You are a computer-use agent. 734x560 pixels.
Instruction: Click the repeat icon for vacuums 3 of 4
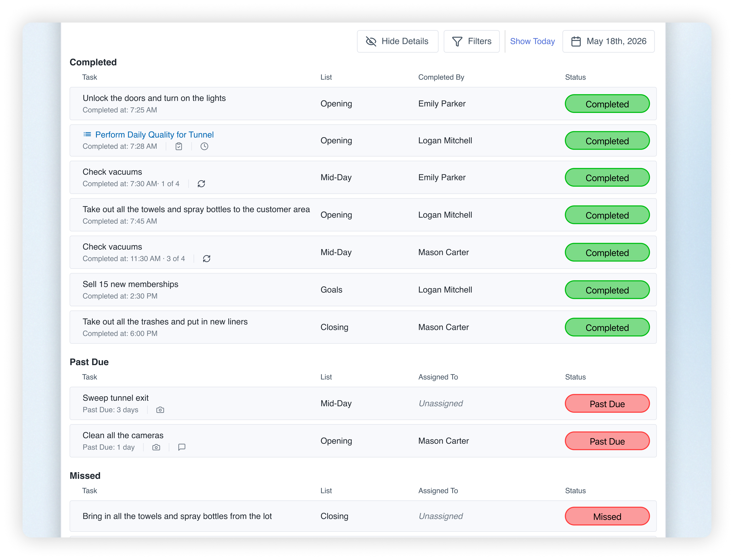(x=206, y=259)
